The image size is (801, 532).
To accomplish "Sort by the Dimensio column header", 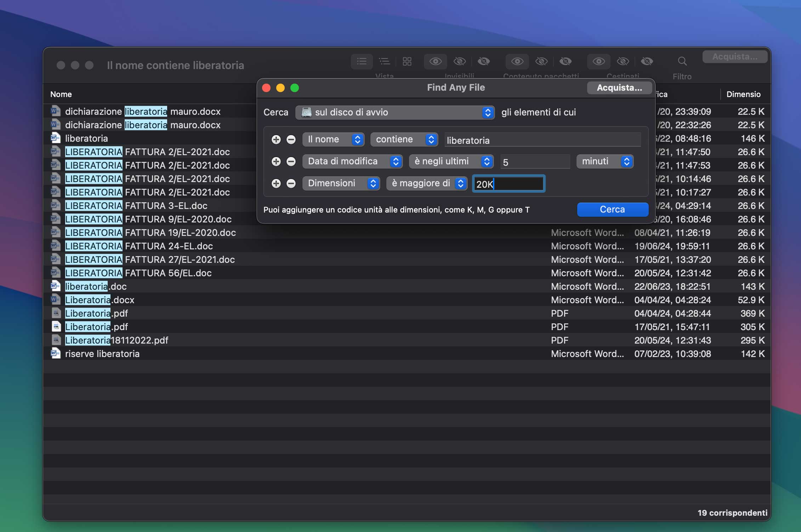I will (x=743, y=94).
